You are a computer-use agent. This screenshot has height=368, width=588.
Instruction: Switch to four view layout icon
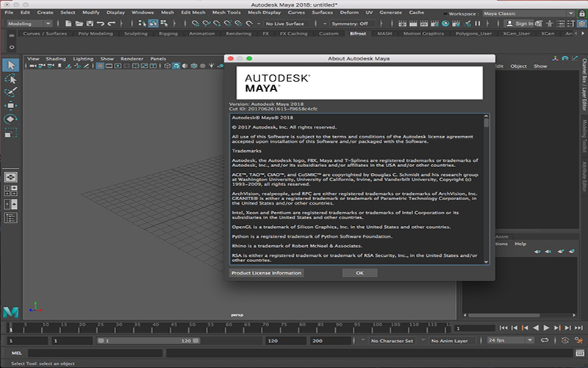click(x=11, y=191)
